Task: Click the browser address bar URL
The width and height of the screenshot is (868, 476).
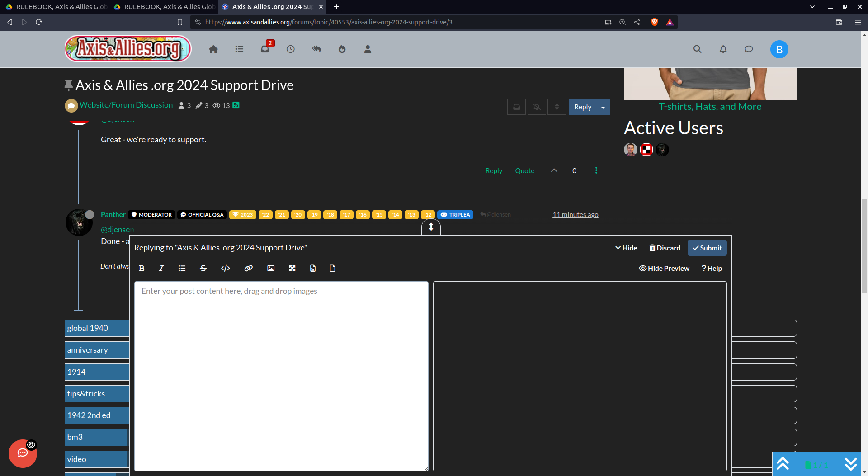Action: pyautogui.click(x=329, y=22)
